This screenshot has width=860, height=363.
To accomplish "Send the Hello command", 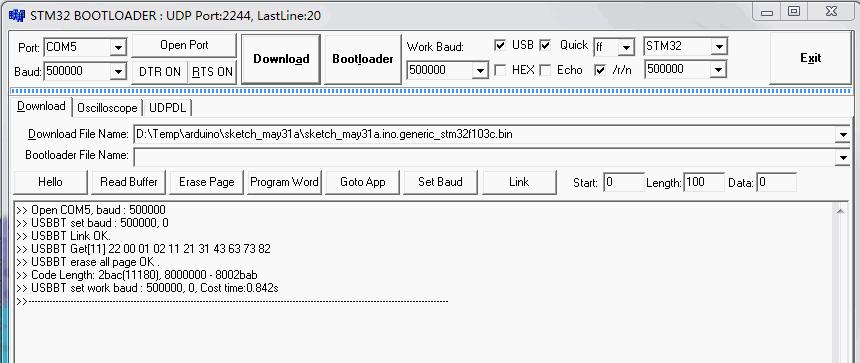I will [x=50, y=182].
